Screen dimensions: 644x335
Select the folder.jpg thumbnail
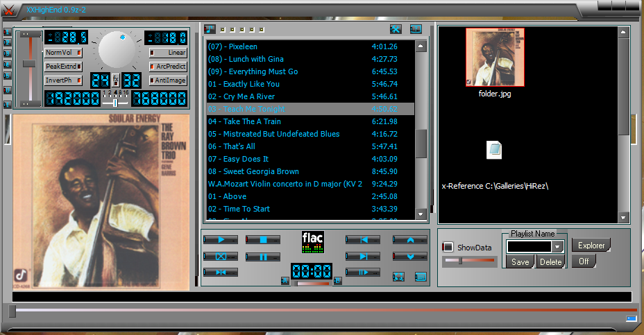(495, 57)
